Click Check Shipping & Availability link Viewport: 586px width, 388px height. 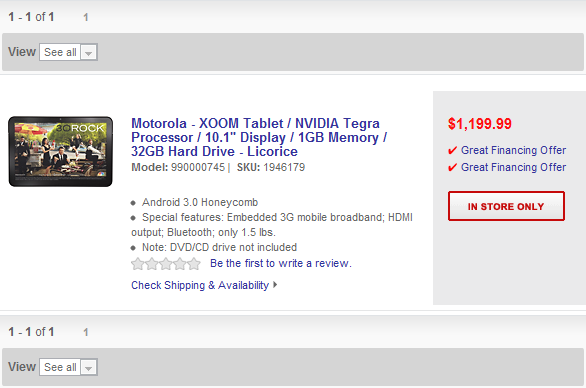200,285
